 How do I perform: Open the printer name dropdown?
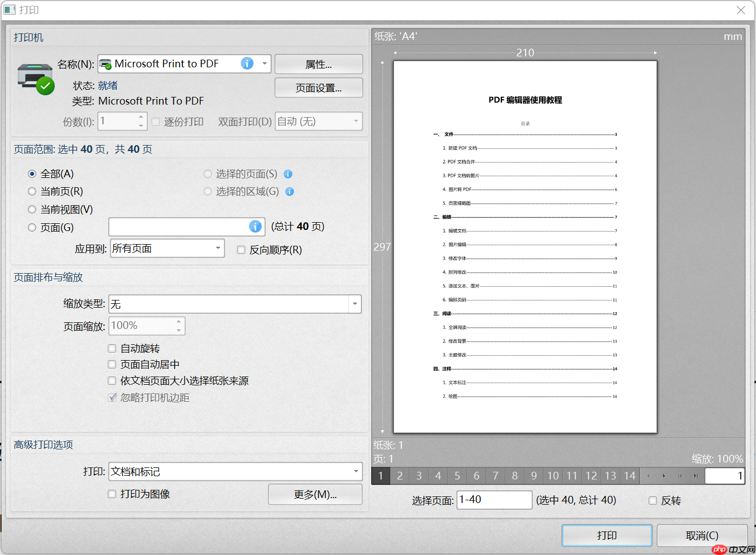point(264,63)
